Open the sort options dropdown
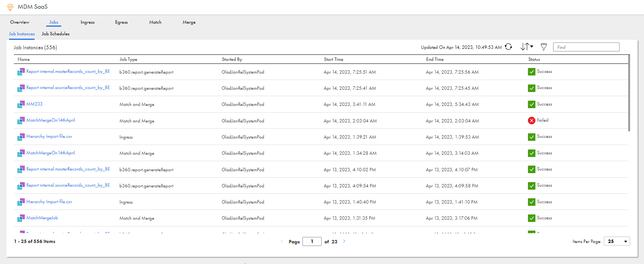 coord(527,47)
